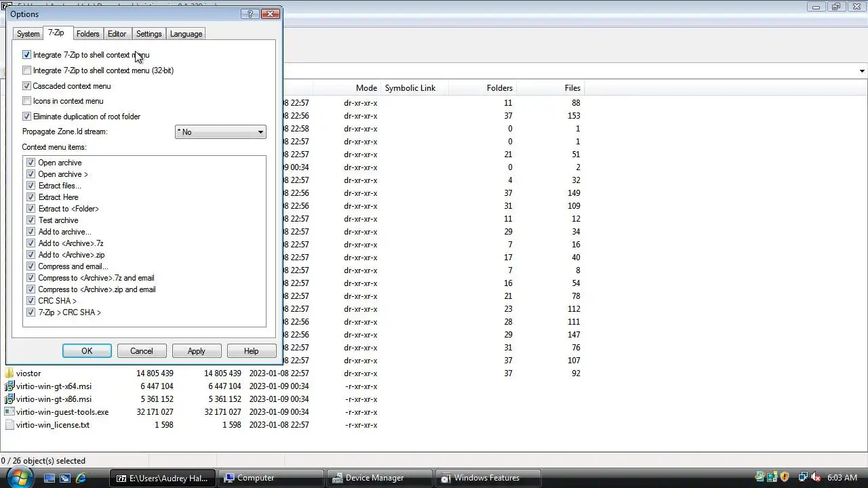Click the security shield tray icon

click(x=785, y=477)
